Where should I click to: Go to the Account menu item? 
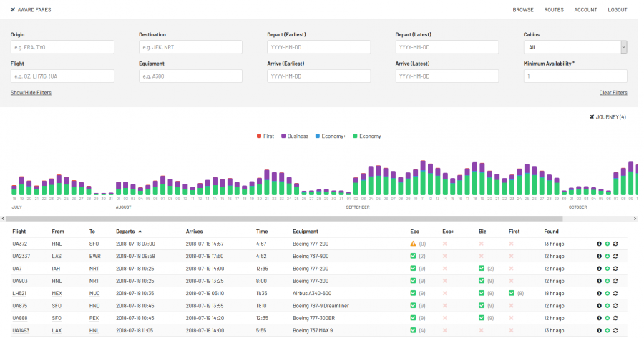585,10
